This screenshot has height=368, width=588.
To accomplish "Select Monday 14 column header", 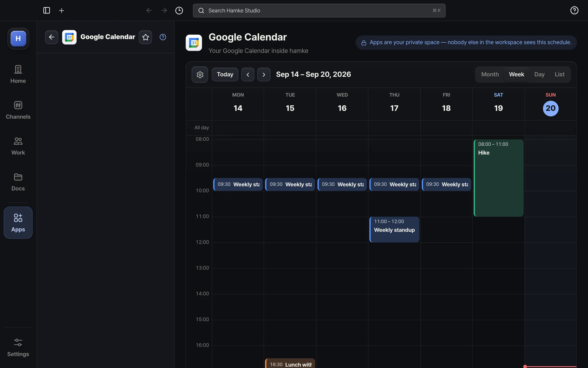I will 238,104.
